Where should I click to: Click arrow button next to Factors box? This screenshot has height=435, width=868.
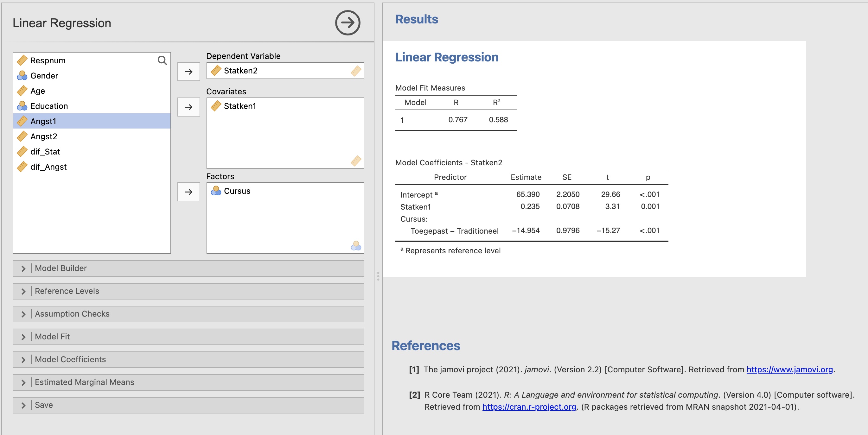[x=188, y=192]
